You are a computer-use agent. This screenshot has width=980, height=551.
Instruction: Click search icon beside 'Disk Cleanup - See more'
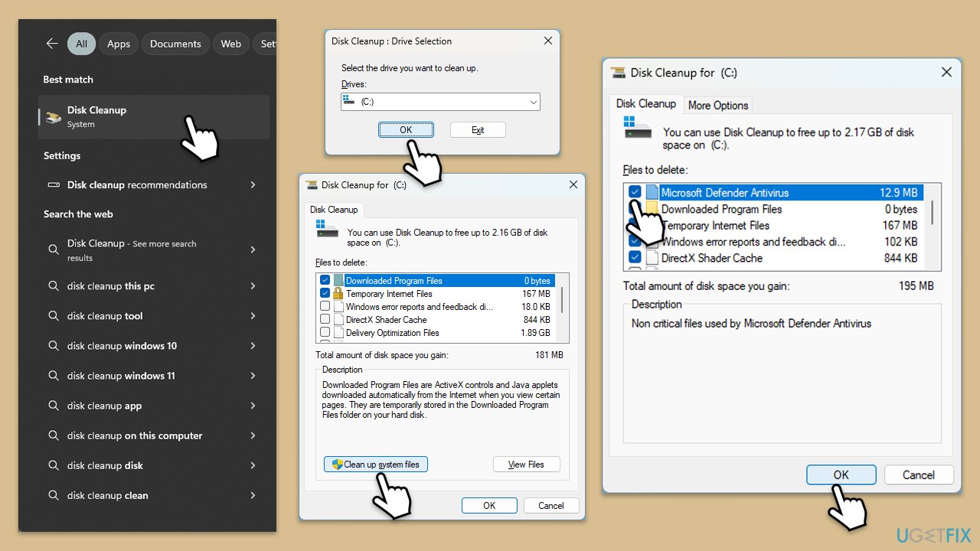(x=54, y=249)
